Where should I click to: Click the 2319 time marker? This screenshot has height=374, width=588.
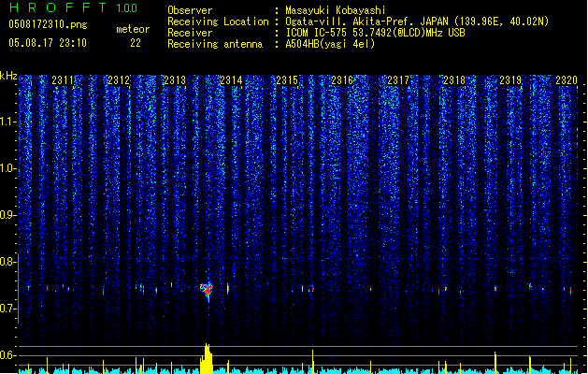click(510, 80)
